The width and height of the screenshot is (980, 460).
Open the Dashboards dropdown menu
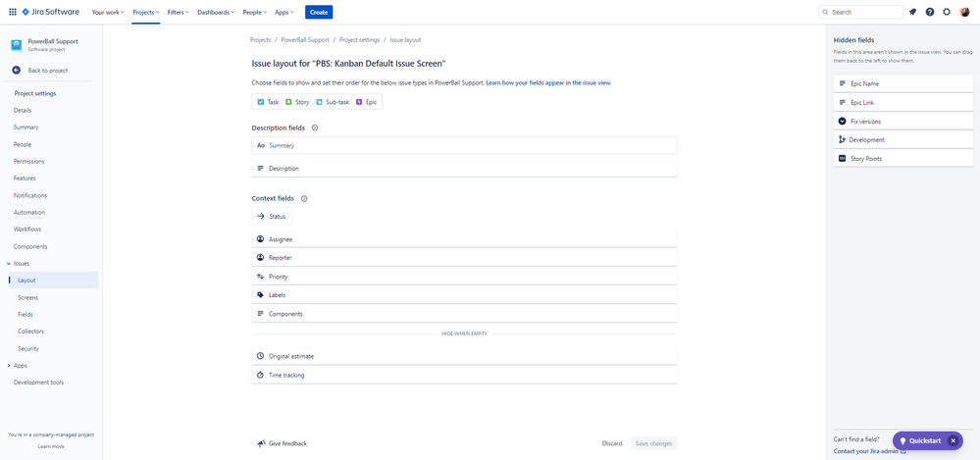216,12
